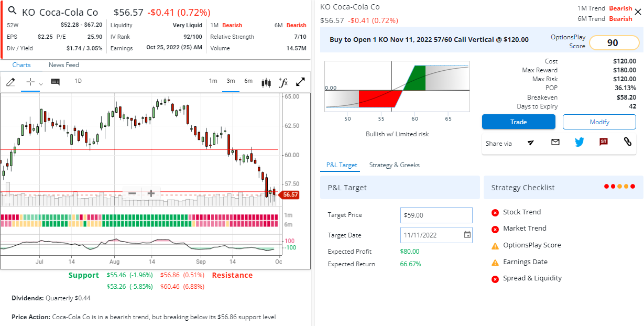Open the crosshair tool dropdown arrow
644x326 pixels.
click(x=41, y=84)
